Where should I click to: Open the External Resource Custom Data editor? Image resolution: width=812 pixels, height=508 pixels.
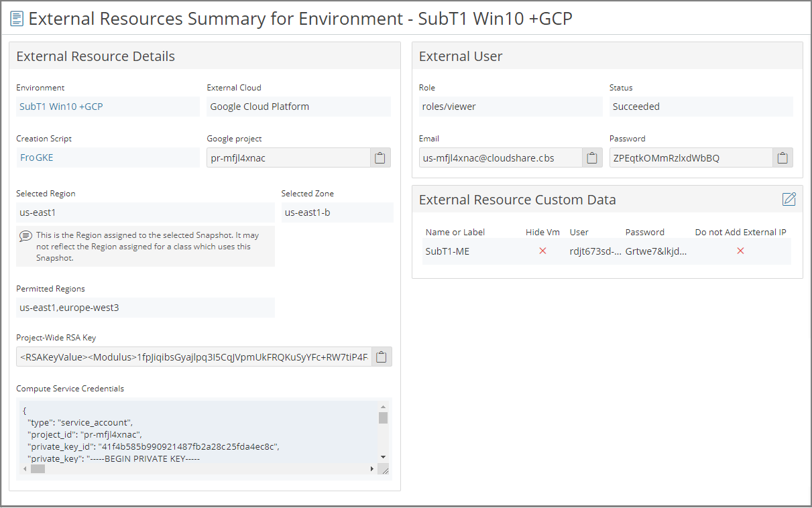coord(789,199)
